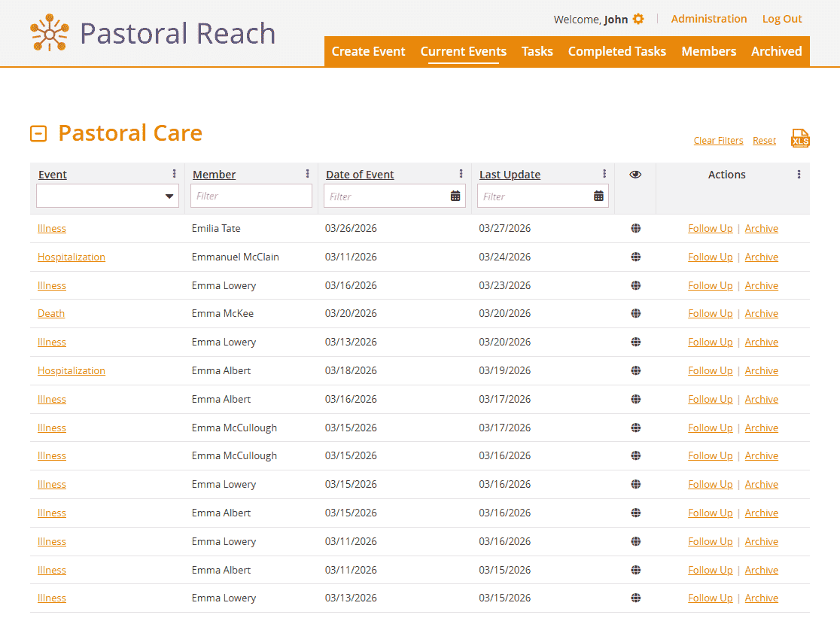Click globe icon in Emma Albert Hospitalization row
The height and width of the screenshot is (618, 840).
[636, 370]
